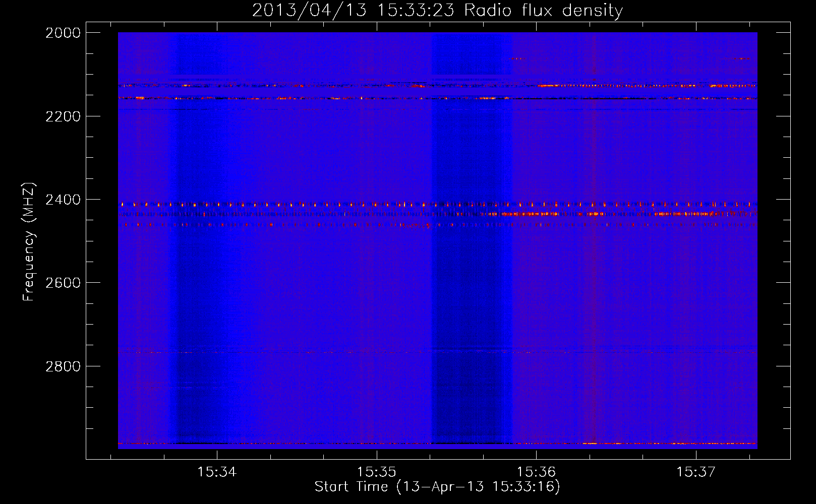Select the 2400 frequency axis label
Viewport: 816px width, 504px height.
63,200
